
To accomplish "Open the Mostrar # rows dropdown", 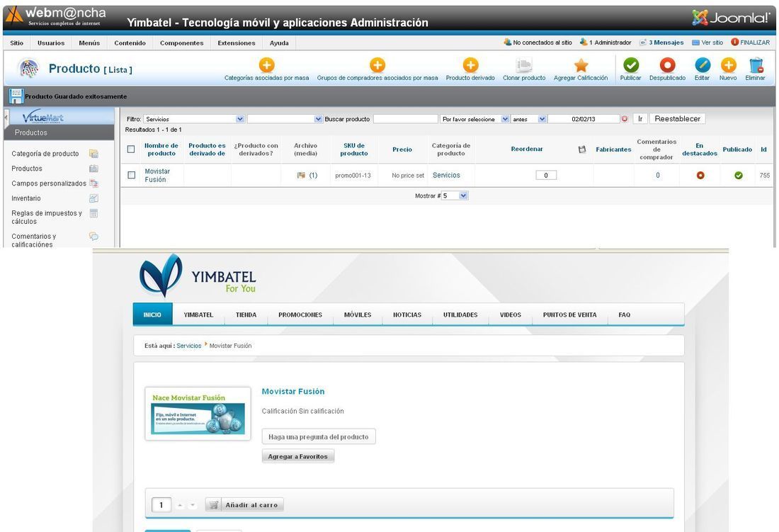I will coord(455,196).
